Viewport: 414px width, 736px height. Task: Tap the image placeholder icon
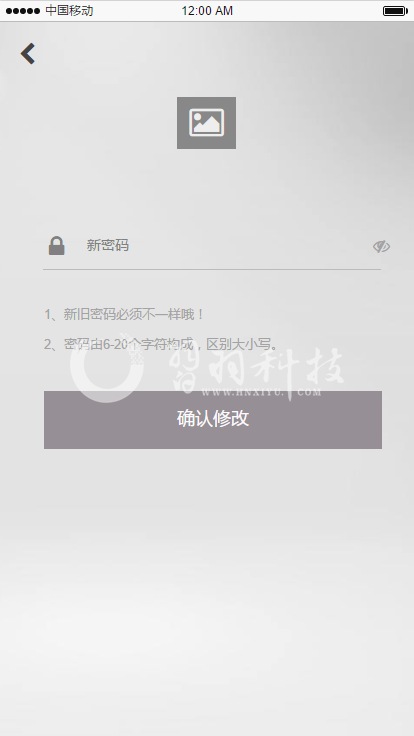[207, 123]
